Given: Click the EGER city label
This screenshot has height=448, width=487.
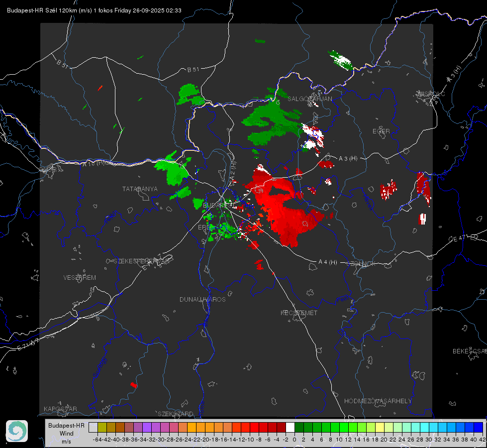Looking at the screenshot, I should point(381,131).
